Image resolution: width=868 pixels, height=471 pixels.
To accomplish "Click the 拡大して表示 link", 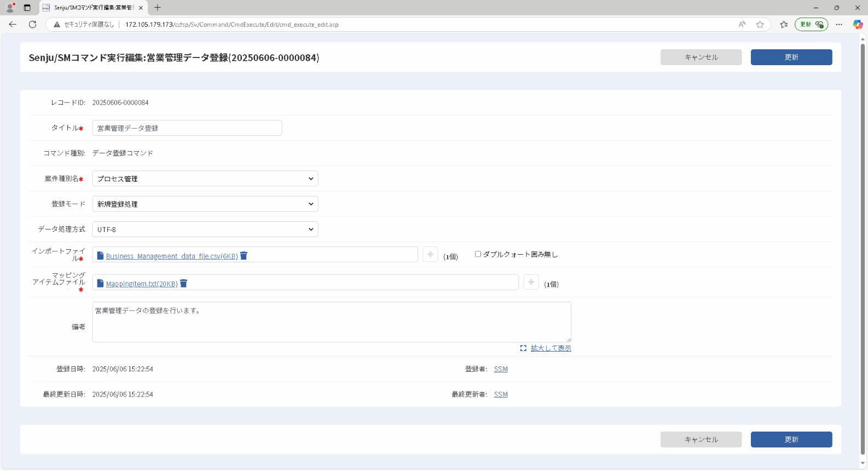I will (x=551, y=348).
